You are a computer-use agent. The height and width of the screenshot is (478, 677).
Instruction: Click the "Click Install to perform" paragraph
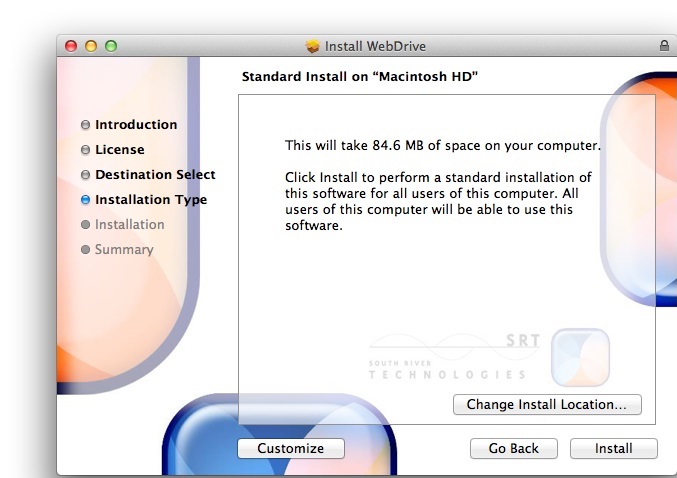pos(438,201)
